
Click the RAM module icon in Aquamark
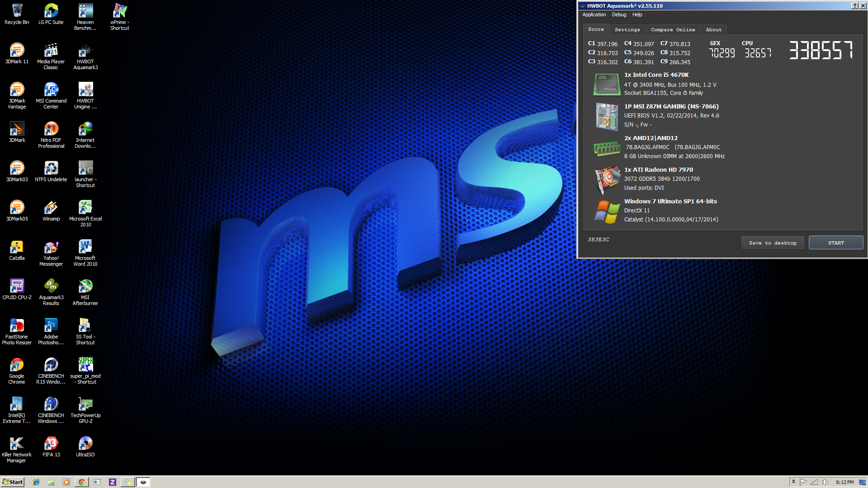606,148
